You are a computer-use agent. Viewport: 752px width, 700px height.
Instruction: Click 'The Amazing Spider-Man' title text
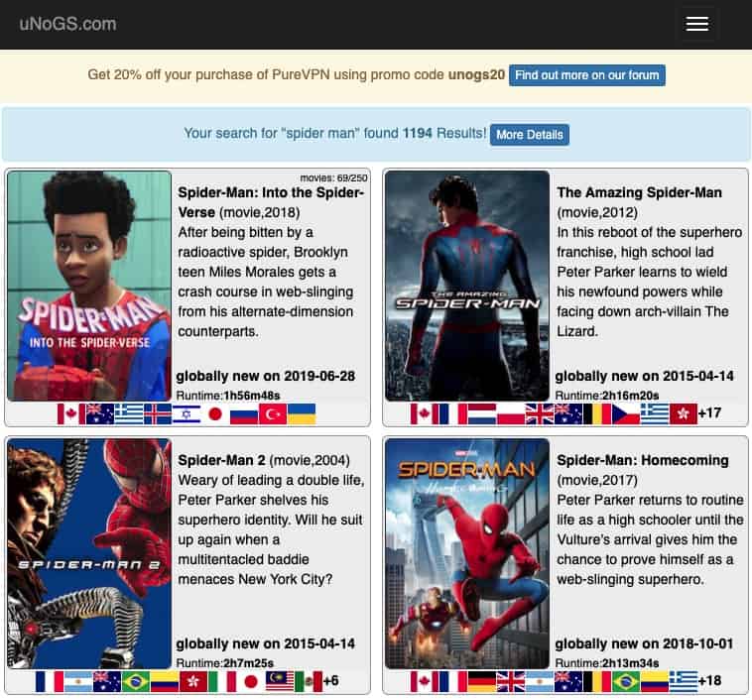pyautogui.click(x=639, y=192)
